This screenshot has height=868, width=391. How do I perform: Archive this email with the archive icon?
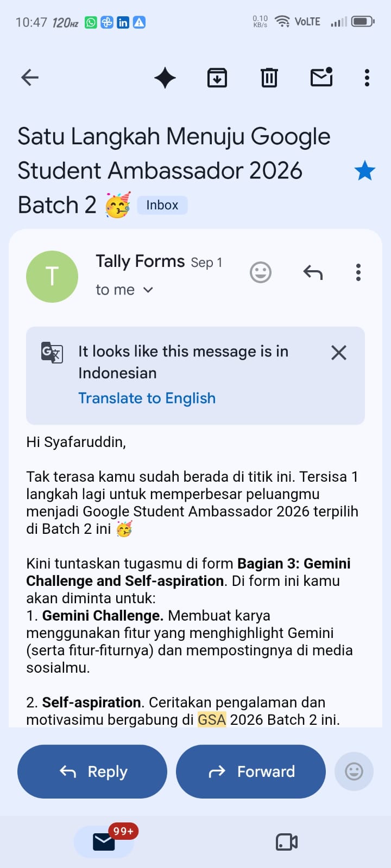[217, 78]
